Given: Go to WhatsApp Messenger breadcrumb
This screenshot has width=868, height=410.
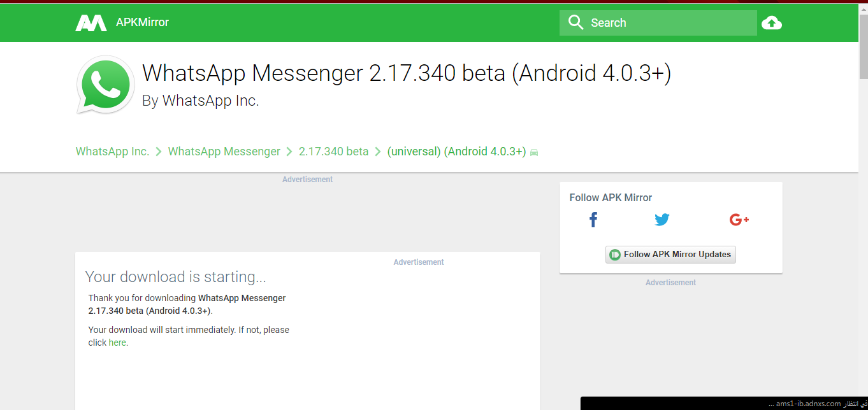Looking at the screenshot, I should (x=224, y=152).
